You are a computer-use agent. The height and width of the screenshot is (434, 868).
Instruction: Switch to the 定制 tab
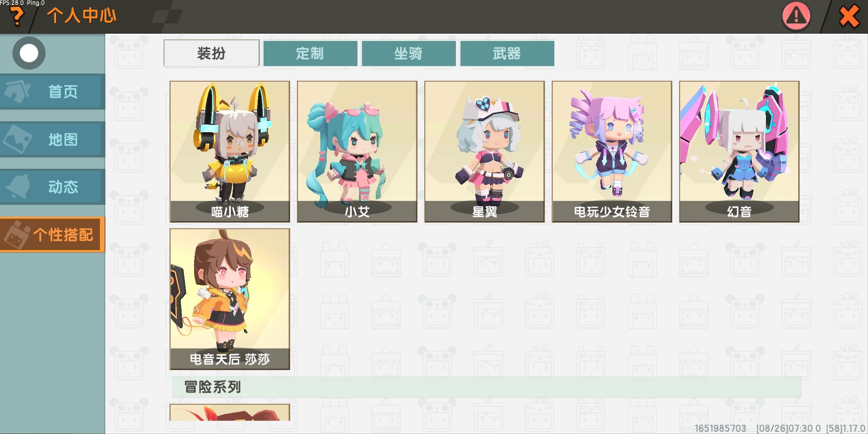tap(310, 53)
